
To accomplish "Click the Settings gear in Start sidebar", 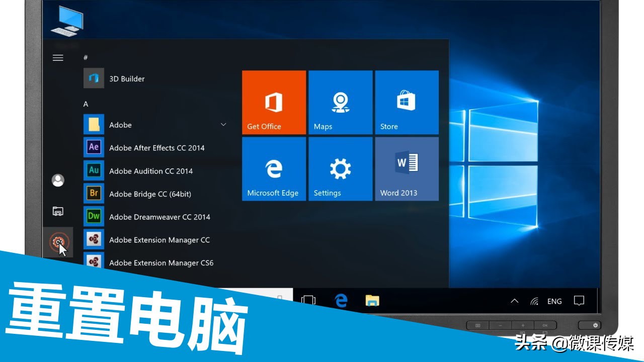I will point(58,242).
